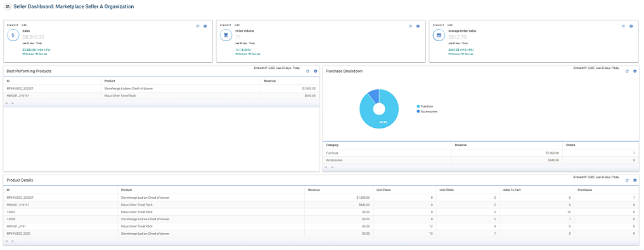Image resolution: width=644 pixels, height=250 pixels.
Task: Open Order Volume widget settings gear
Action: (418, 26)
